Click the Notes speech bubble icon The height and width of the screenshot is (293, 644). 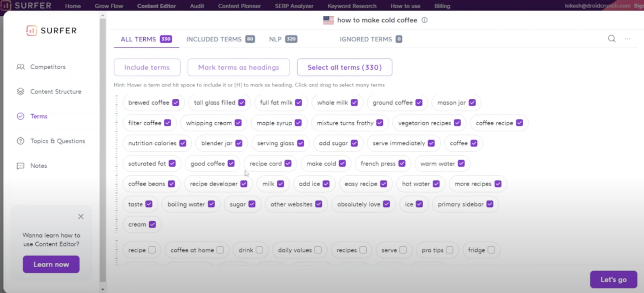(x=21, y=166)
